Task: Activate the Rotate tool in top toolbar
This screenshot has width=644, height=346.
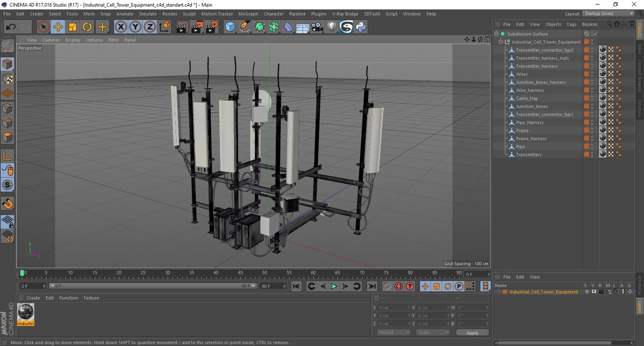Action: 87,27
